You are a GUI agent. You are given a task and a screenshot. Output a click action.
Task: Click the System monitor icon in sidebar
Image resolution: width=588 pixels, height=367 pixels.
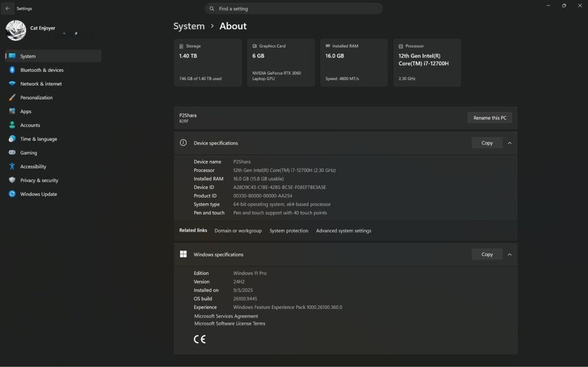12,56
